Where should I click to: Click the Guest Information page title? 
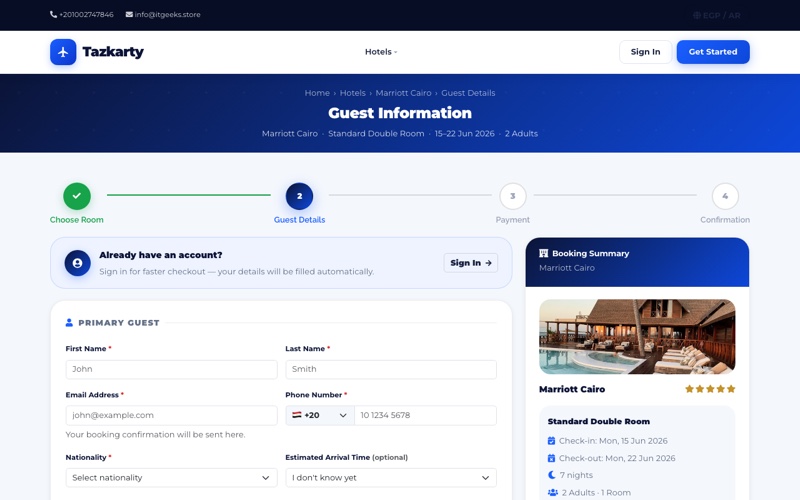[x=399, y=113]
